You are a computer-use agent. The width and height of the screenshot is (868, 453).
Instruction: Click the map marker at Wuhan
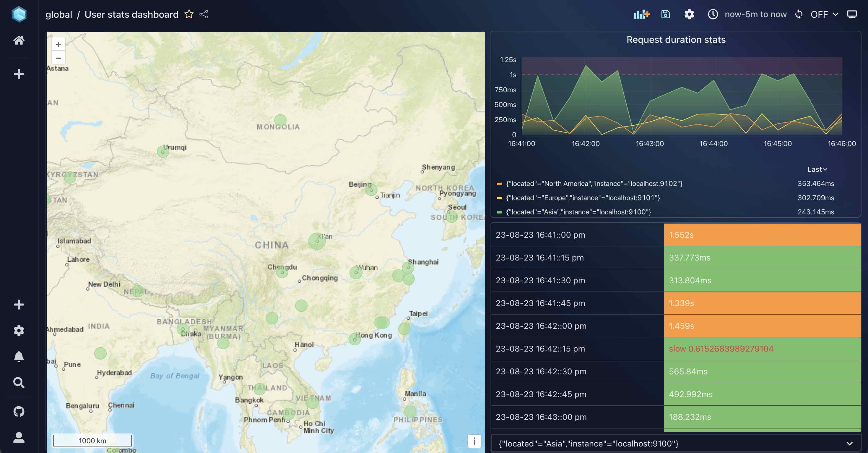pos(356,272)
